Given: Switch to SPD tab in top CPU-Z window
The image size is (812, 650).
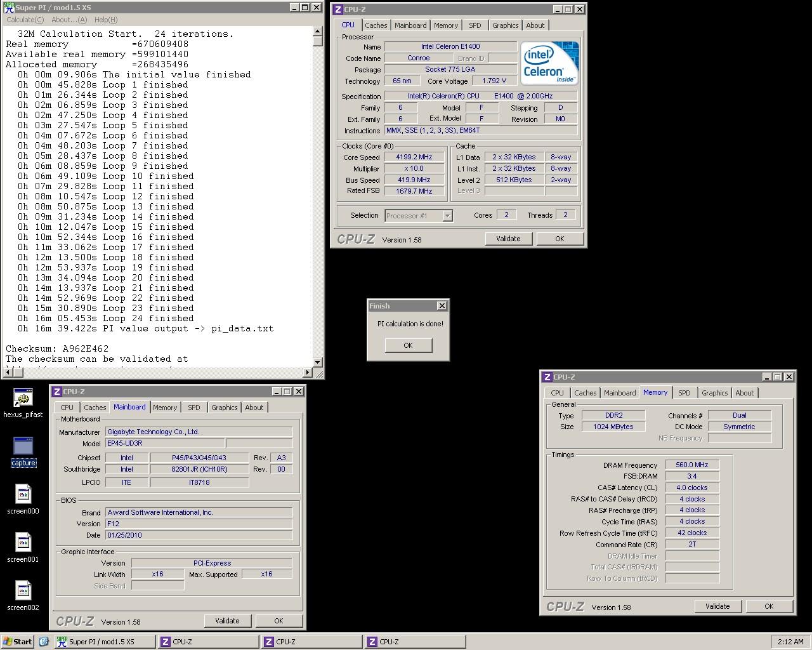Looking at the screenshot, I should tap(475, 25).
